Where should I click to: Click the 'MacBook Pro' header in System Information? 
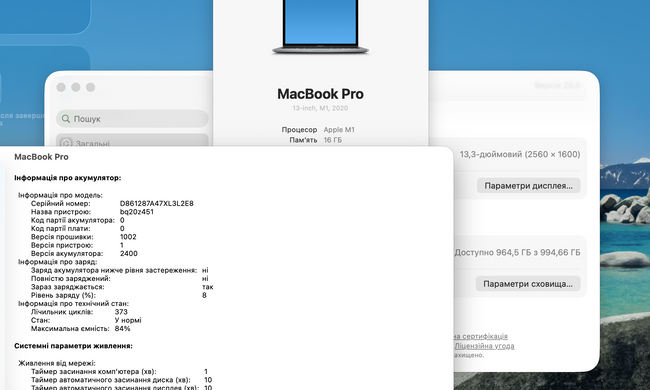click(x=41, y=157)
